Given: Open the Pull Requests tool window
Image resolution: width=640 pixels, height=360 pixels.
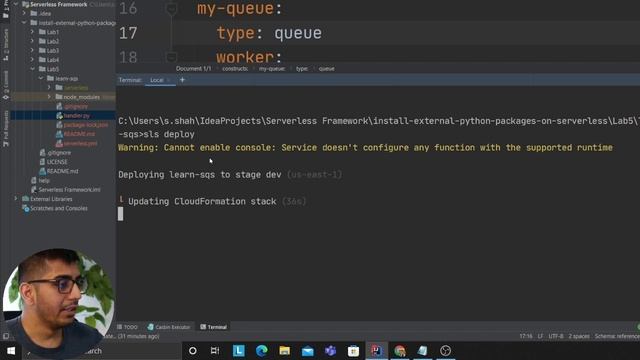Looking at the screenshot, I should click(x=6, y=129).
